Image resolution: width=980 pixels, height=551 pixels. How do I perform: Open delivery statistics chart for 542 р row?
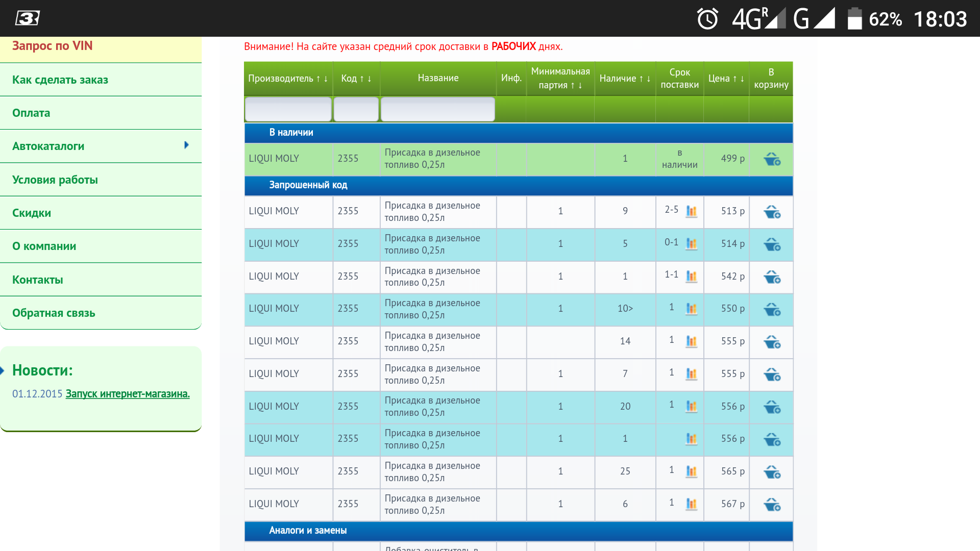point(691,277)
